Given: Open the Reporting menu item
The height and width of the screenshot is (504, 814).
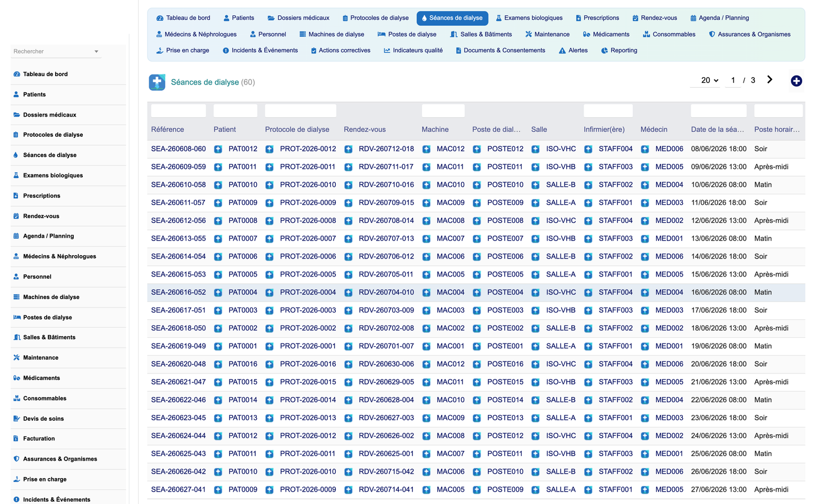Looking at the screenshot, I should tap(619, 51).
